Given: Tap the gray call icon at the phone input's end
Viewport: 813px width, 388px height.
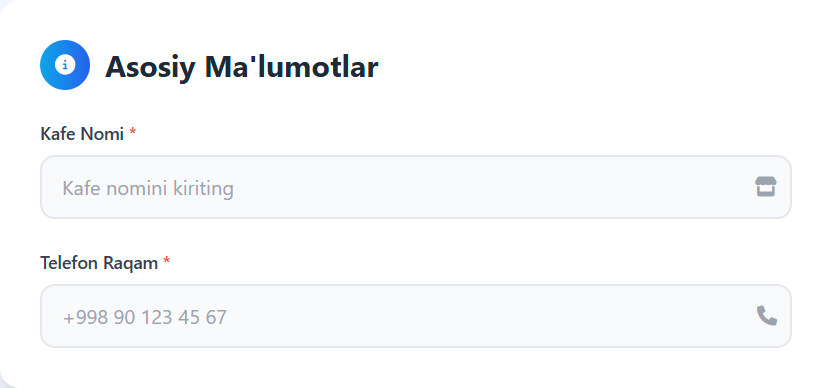Looking at the screenshot, I should point(766,315).
